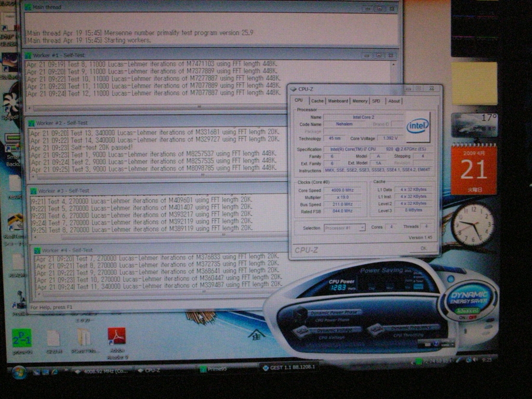
Task: Click the Show Desktop quick launch icon
Action: click(36, 372)
